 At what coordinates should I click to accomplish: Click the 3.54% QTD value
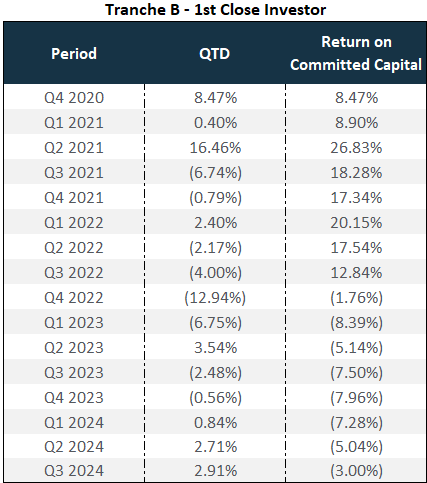215,348
